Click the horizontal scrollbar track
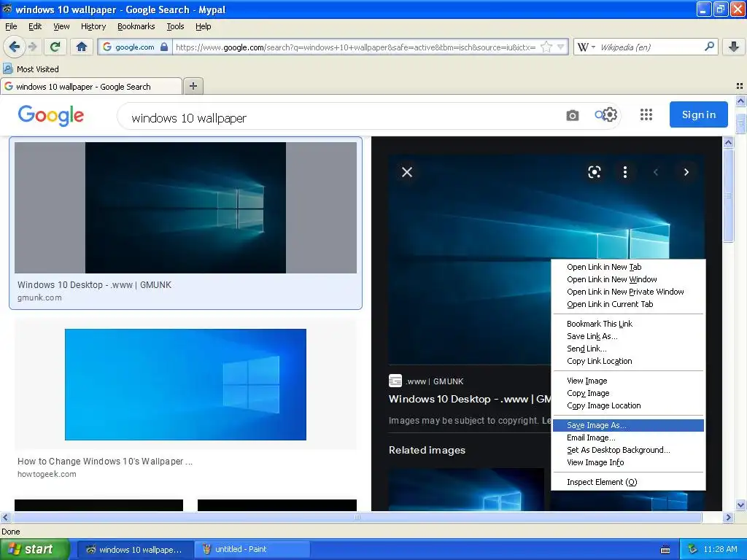This screenshot has width=747, height=560. coord(357,517)
